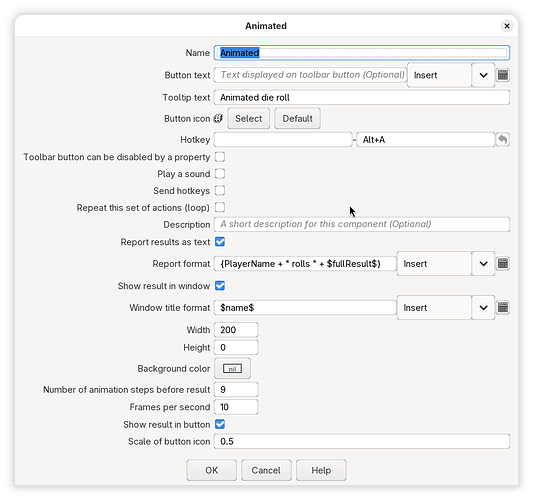Screen dimensions: 533x500
Task: Uncheck Report results as text
Action: [x=220, y=242]
